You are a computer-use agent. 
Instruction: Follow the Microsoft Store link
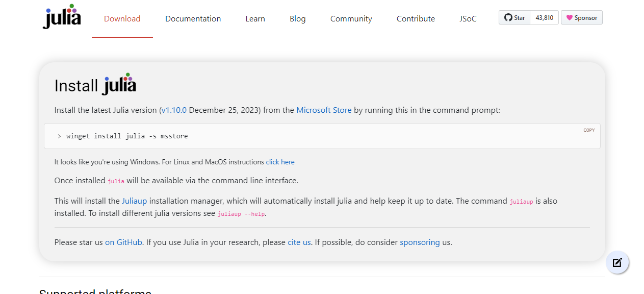coord(324,110)
